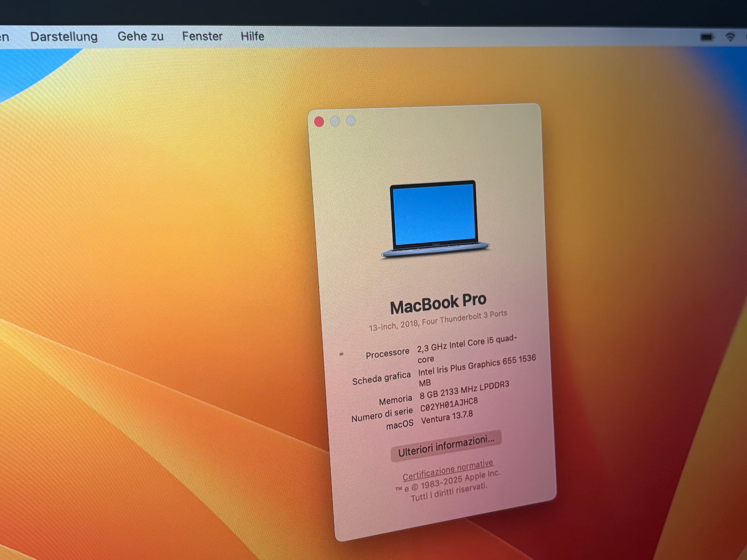This screenshot has width=747, height=560.
Task: Open the Fenster menu
Action: pyautogui.click(x=202, y=36)
